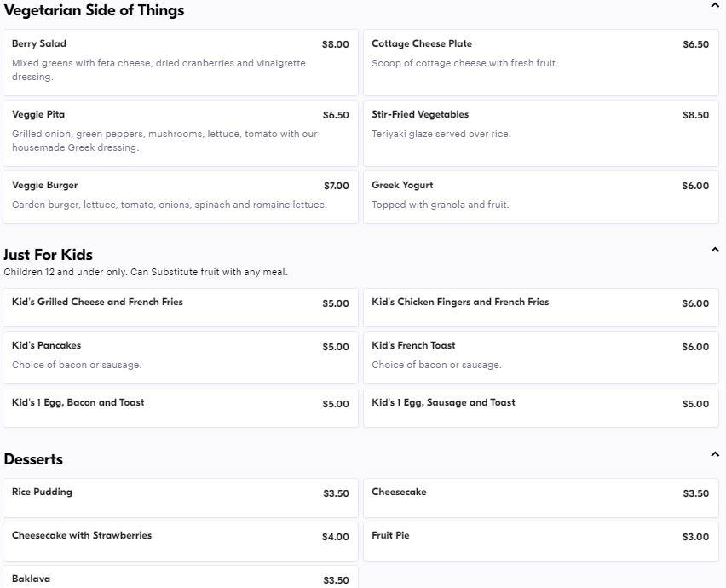Collapse the Vegetarian Side of Things section
The image size is (726, 588).
click(x=715, y=6)
